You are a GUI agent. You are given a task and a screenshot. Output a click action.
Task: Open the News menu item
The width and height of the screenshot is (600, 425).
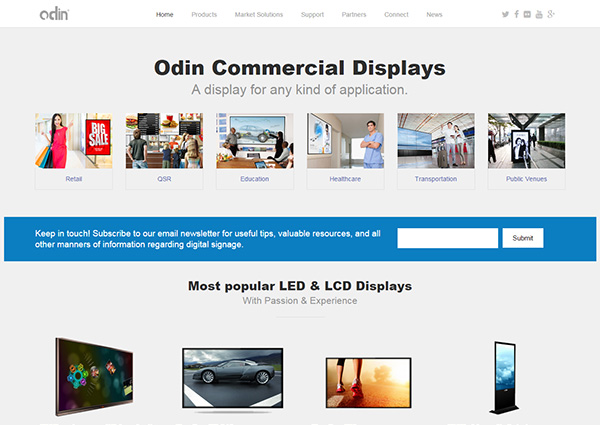[x=434, y=15]
